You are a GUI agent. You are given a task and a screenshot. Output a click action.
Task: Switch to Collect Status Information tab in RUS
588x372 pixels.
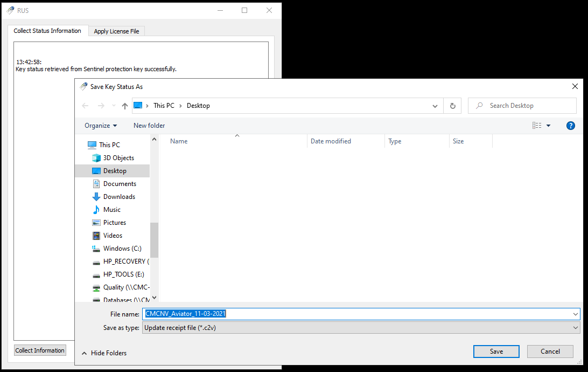click(x=47, y=31)
